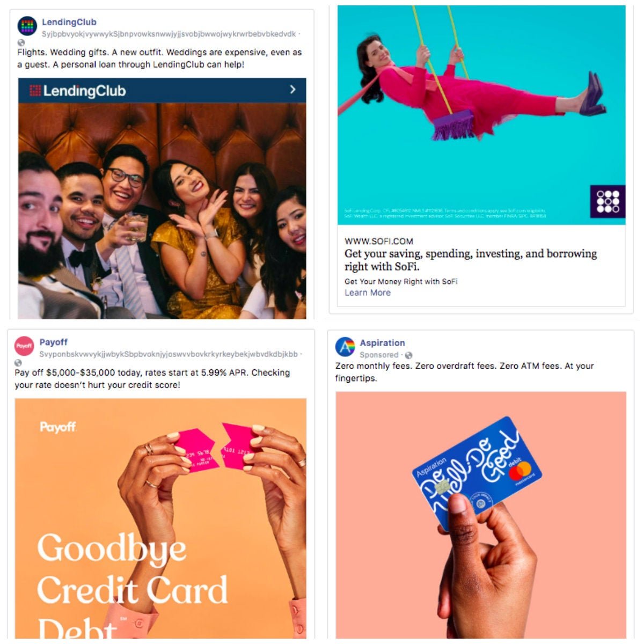The height and width of the screenshot is (644, 644).
Task: Click Learn More on SoFi ad
Action: pos(368,292)
